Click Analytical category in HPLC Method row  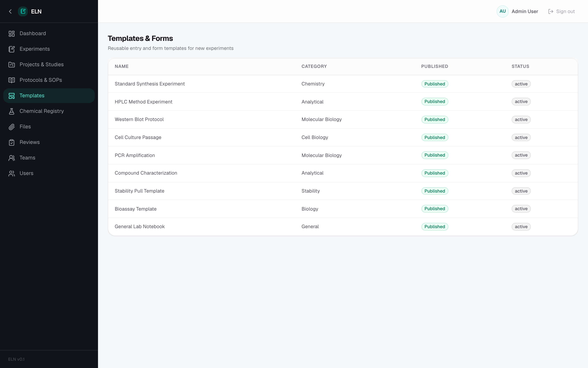click(312, 102)
